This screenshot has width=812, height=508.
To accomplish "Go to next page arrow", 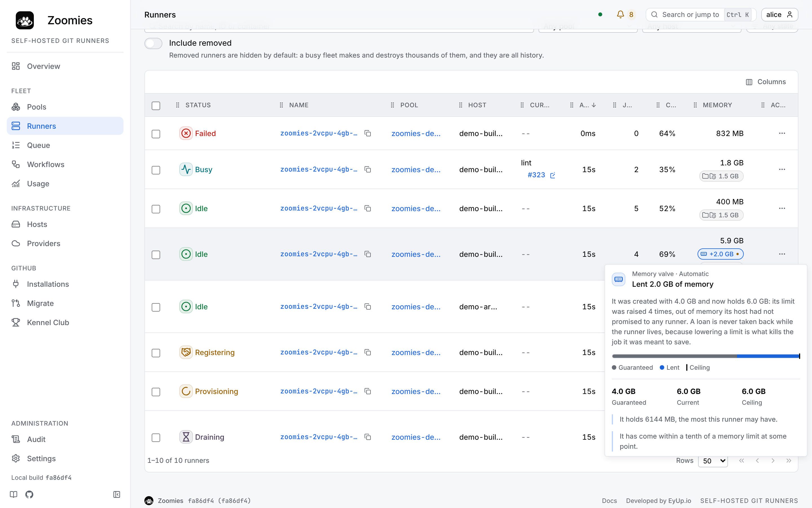I will click(x=773, y=461).
